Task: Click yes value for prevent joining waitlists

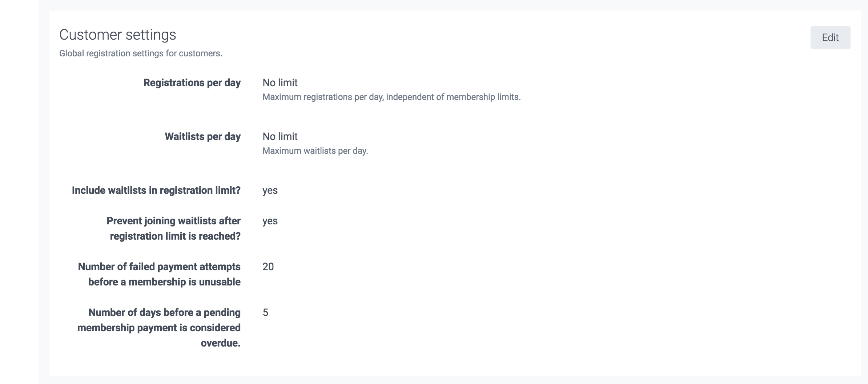Action: [270, 221]
